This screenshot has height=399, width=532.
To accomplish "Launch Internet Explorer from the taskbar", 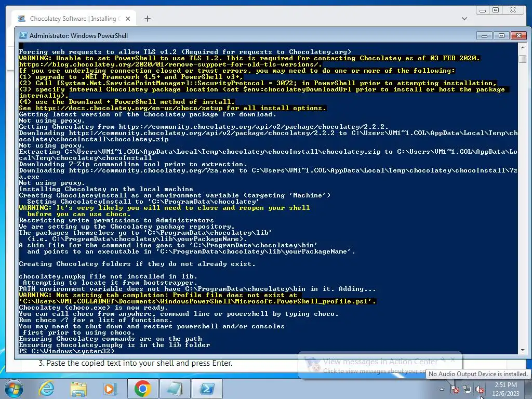I will (x=46, y=389).
